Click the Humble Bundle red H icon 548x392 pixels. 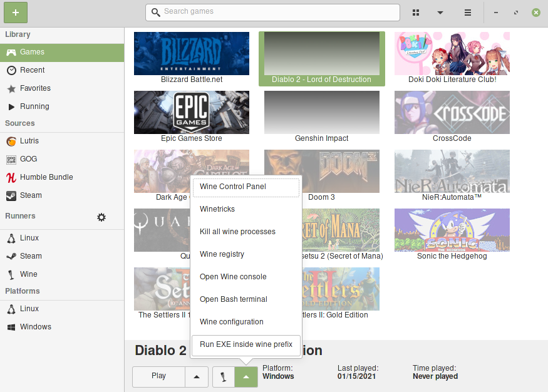coord(11,178)
